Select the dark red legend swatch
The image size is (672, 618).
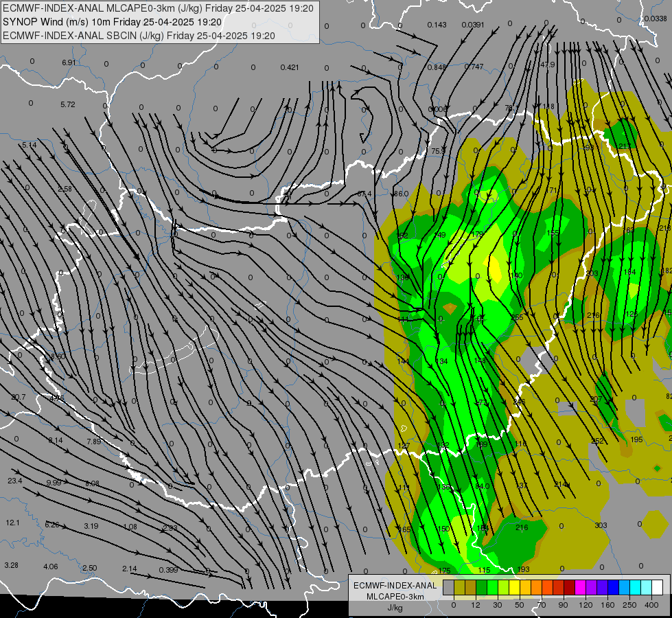point(569,588)
